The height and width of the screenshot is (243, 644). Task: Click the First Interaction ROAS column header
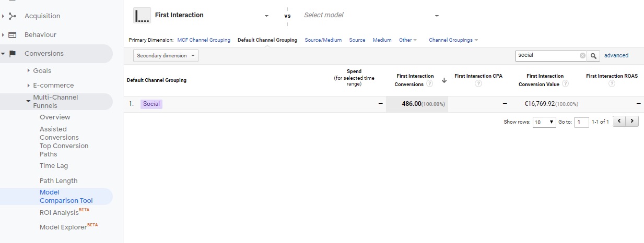(612, 76)
